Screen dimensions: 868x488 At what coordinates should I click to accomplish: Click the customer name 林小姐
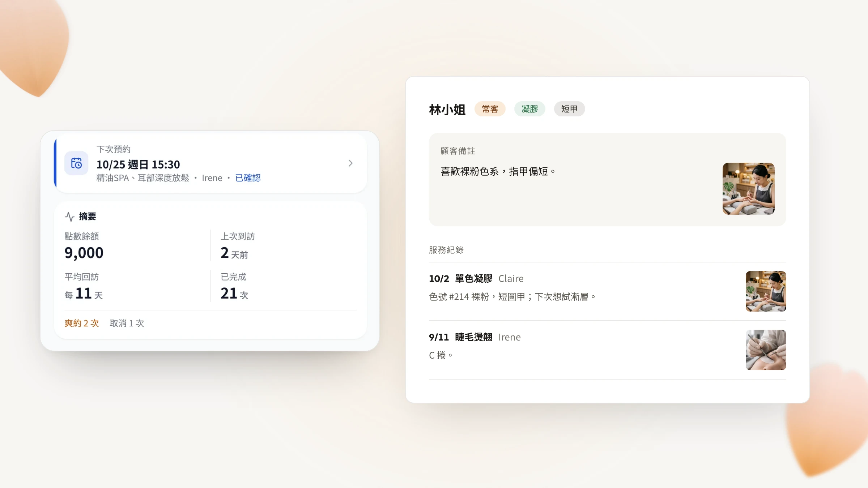[x=447, y=110]
